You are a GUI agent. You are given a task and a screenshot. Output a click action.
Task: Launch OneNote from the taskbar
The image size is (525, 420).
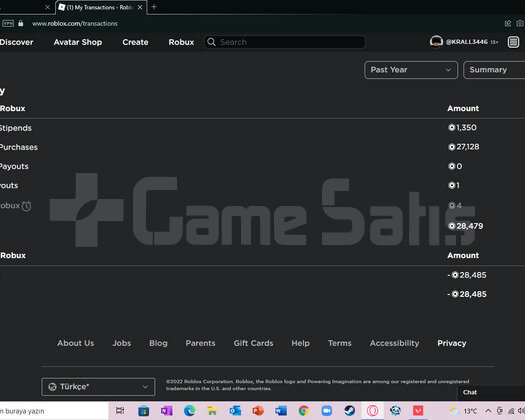click(166, 410)
